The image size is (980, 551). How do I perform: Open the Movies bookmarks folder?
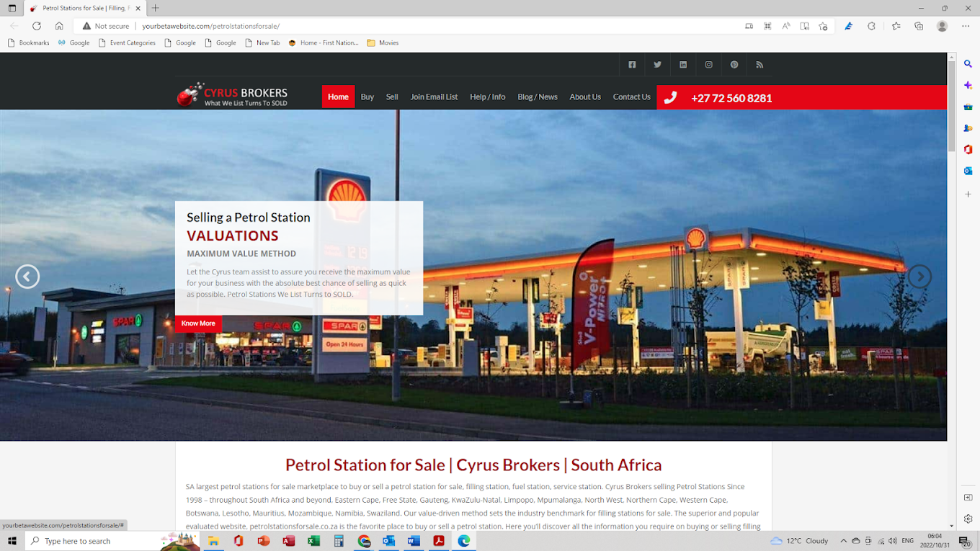coord(383,42)
